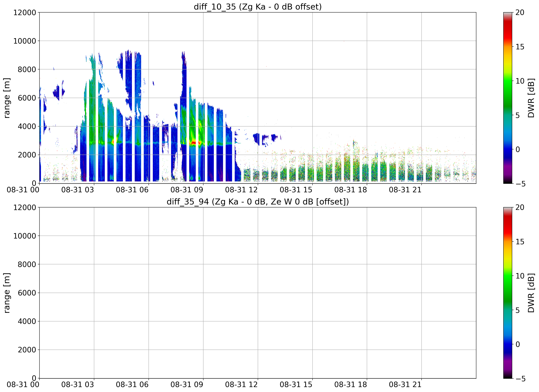This screenshot has width=539, height=392.
Task: Click the "08-31 09" time tick under the diff_35_94 plot
Action: pos(187,385)
